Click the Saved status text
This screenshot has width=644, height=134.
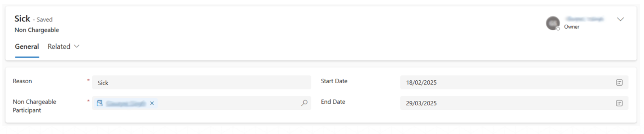pyautogui.click(x=45, y=20)
